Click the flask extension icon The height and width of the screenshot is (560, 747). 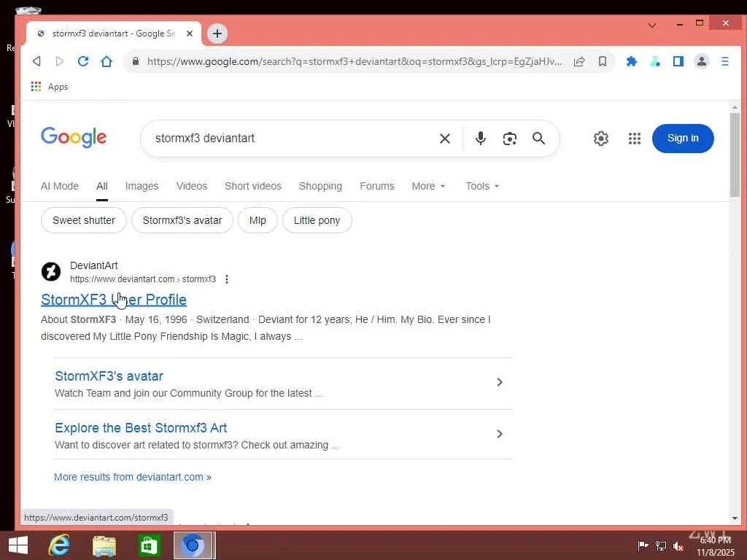[x=655, y=61]
